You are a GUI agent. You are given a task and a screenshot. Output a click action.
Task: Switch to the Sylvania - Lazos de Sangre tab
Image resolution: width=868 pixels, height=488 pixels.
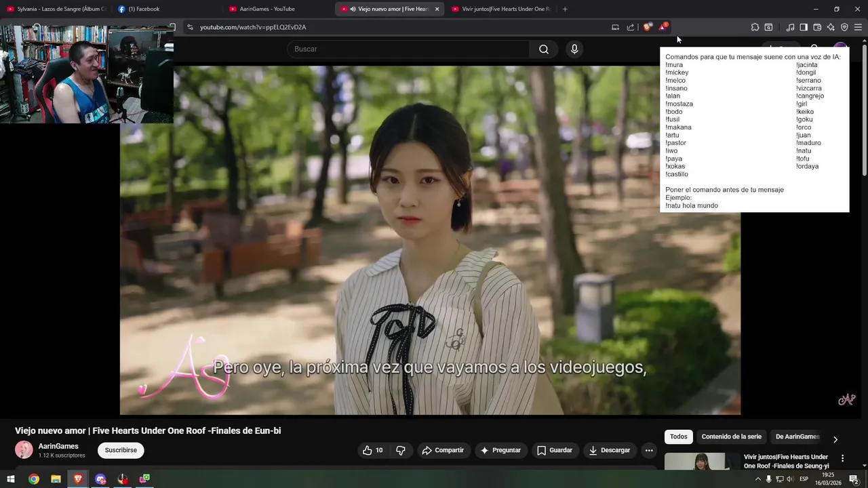click(56, 9)
